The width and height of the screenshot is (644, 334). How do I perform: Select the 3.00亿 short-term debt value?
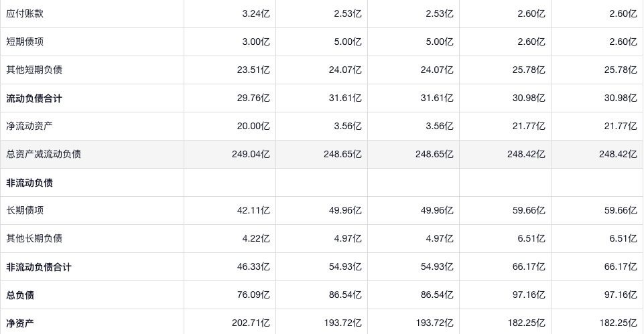(x=256, y=41)
